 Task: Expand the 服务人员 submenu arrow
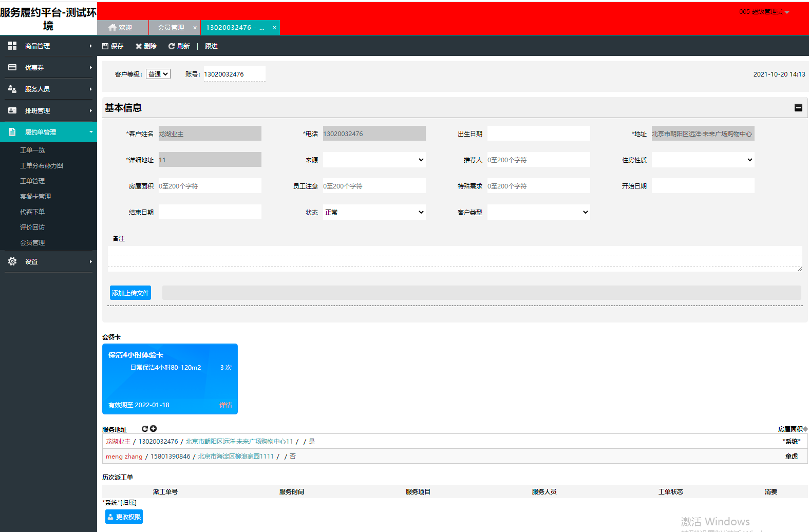point(90,89)
